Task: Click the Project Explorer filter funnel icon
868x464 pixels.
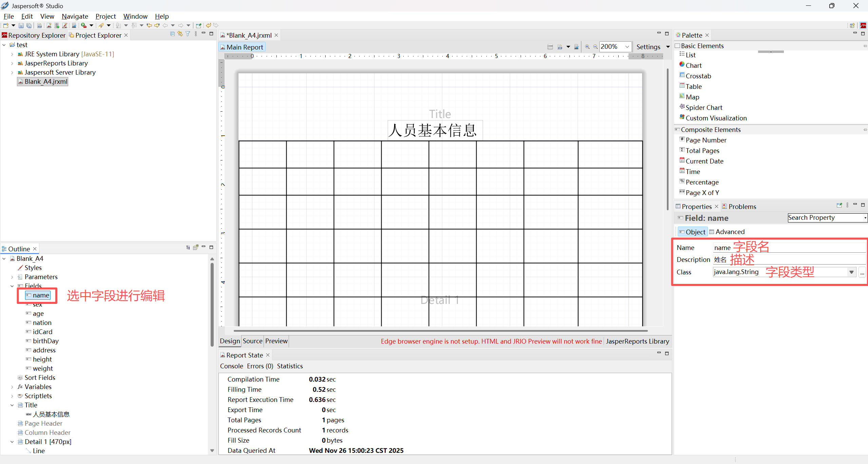Action: click(x=188, y=34)
